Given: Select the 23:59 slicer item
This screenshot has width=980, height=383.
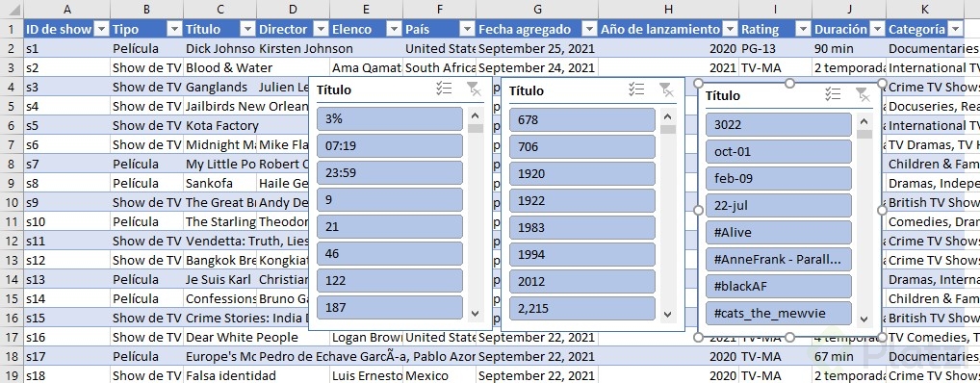Looking at the screenshot, I should (389, 173).
